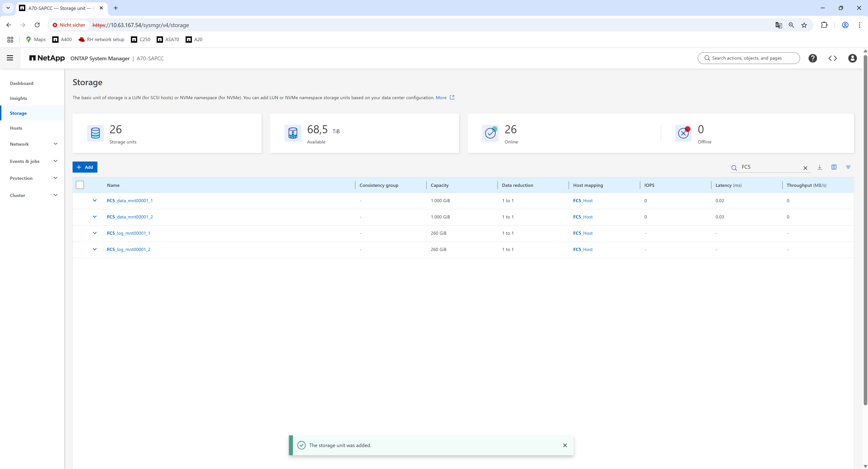Tick the select-all checkbox in table header
The height and width of the screenshot is (469, 868).
pyautogui.click(x=80, y=185)
